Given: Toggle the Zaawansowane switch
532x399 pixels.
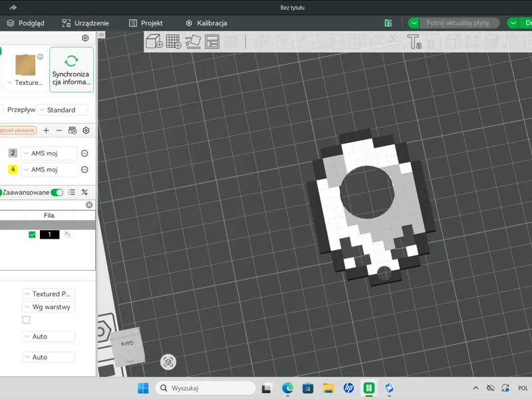Looking at the screenshot, I should (57, 192).
